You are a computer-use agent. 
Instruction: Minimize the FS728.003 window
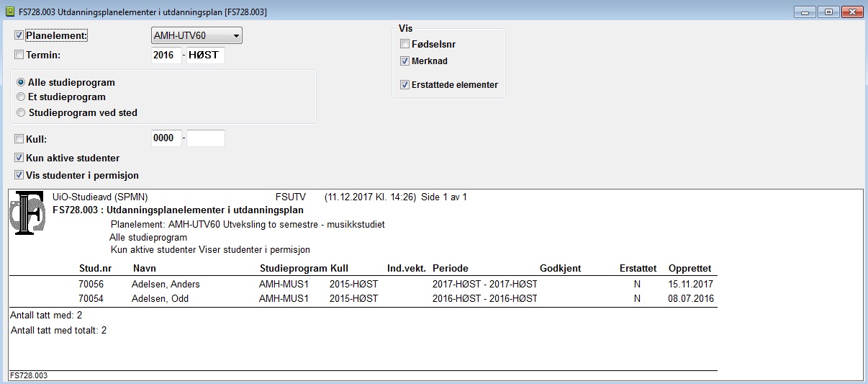coord(803,12)
